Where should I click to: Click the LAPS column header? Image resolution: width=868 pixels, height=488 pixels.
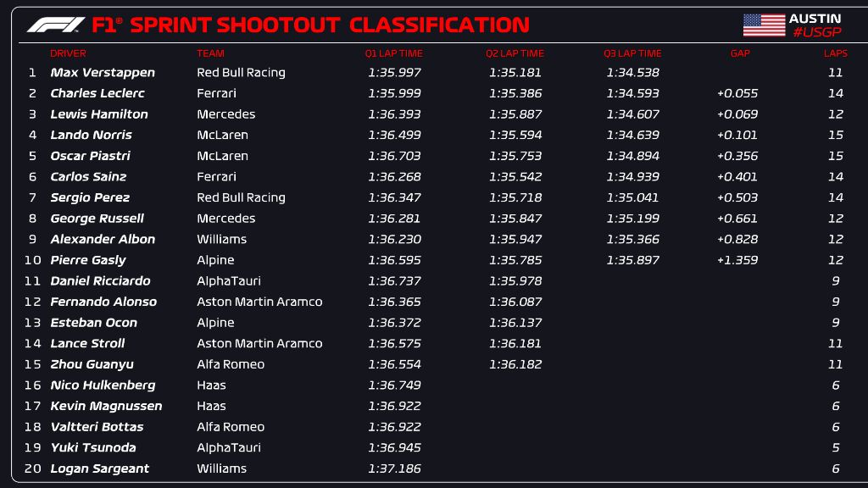pos(835,53)
